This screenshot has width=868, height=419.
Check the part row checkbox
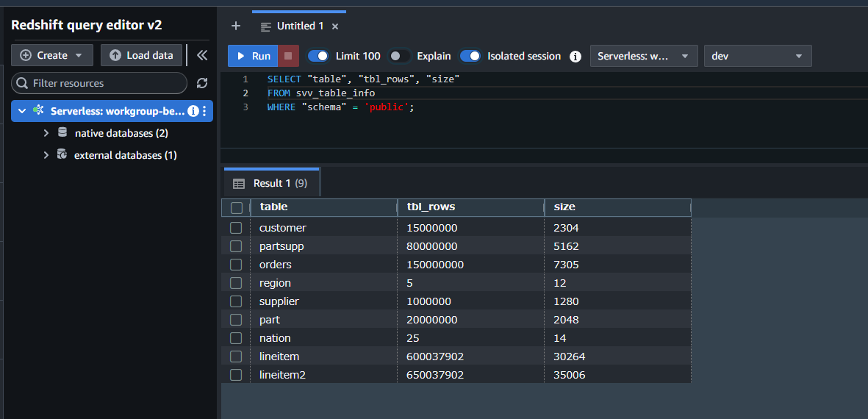click(236, 319)
